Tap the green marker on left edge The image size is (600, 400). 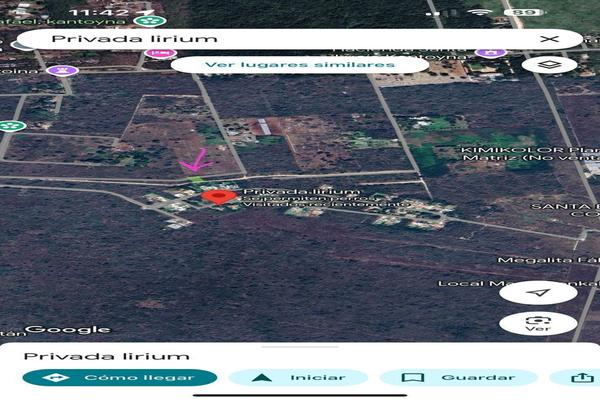11,126
